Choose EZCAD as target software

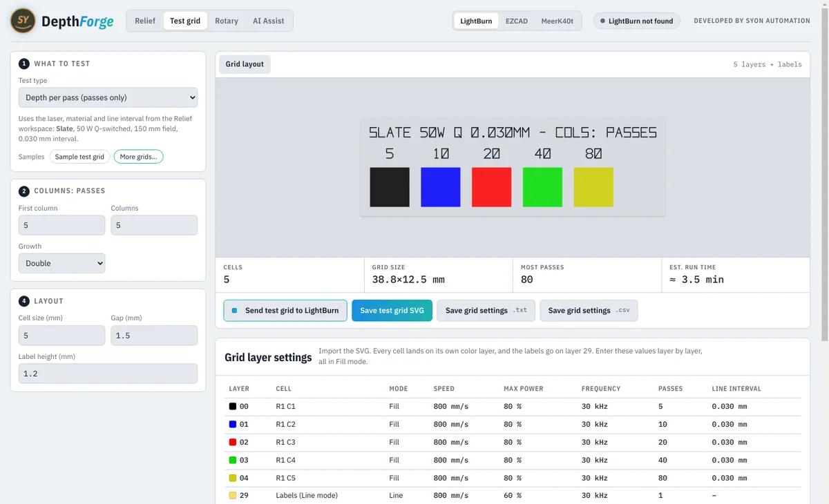(517, 21)
